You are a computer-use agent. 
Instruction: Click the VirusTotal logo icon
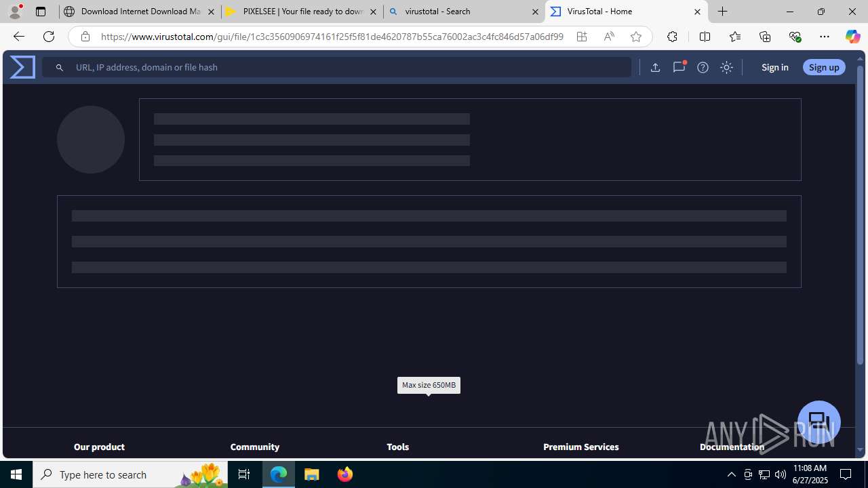pyautogui.click(x=22, y=67)
